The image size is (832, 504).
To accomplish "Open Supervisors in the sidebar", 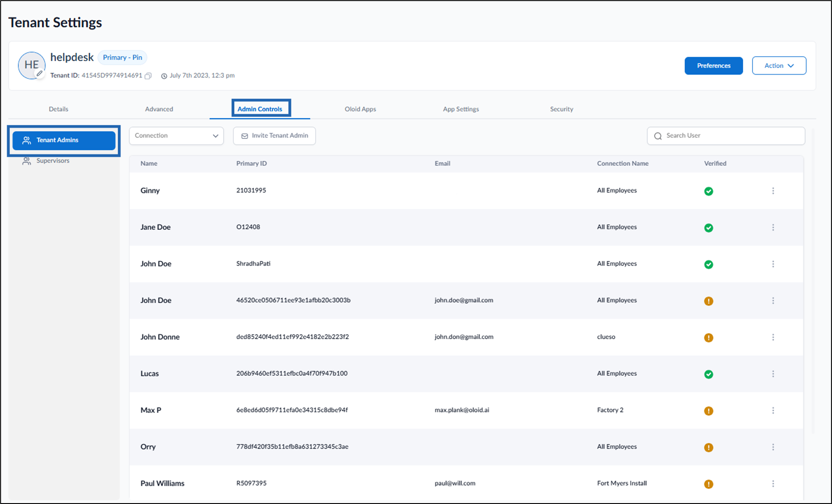I will click(53, 161).
